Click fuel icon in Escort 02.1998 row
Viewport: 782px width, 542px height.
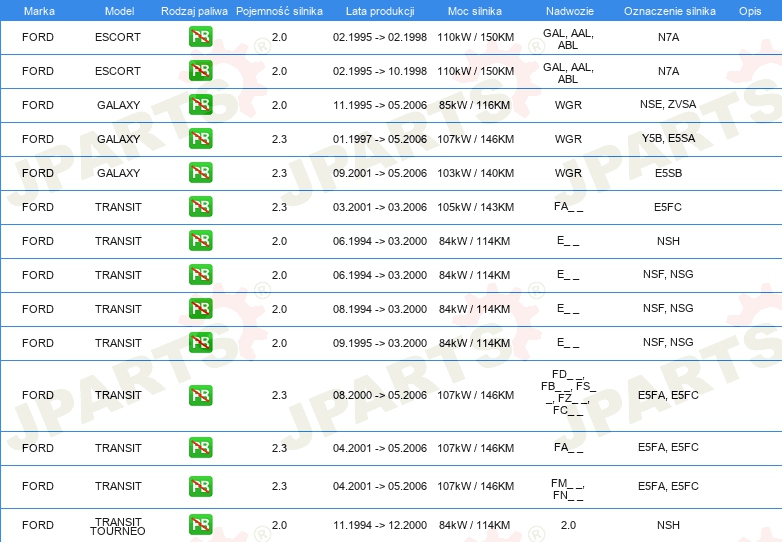coord(200,37)
